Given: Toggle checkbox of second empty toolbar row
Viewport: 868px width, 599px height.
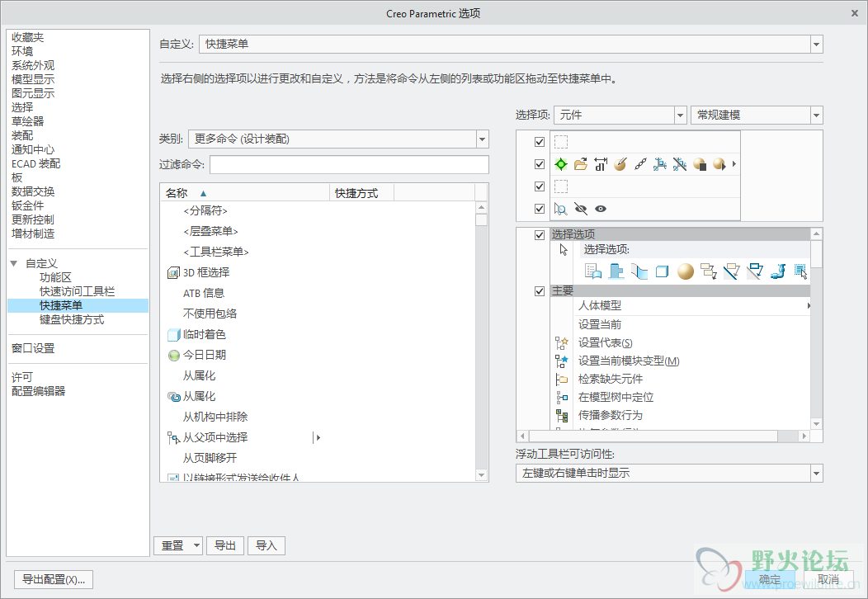Looking at the screenshot, I should [540, 186].
